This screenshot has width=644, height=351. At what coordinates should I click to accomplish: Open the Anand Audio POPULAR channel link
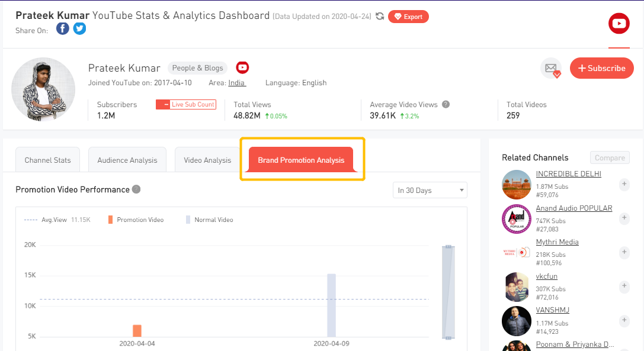(x=574, y=208)
